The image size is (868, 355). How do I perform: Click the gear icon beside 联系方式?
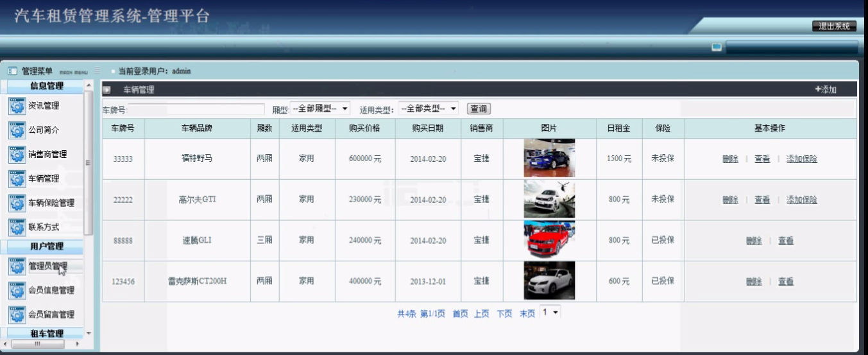tap(17, 227)
